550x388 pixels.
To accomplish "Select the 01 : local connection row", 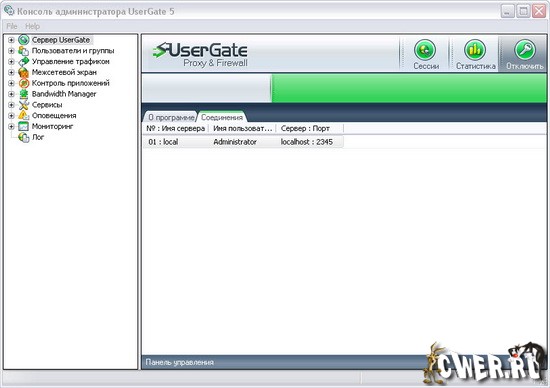I will click(243, 142).
